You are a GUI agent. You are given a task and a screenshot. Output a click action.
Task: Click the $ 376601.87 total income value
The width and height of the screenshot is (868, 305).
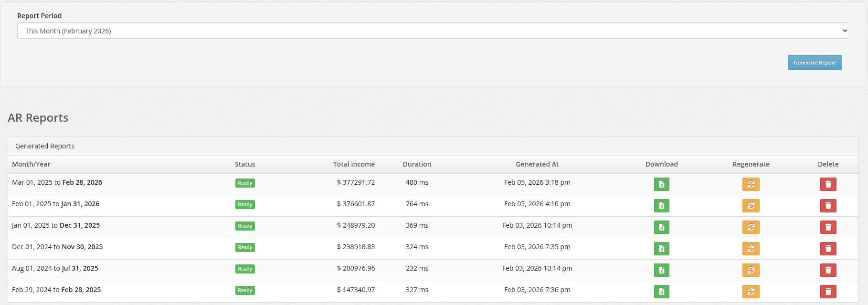(x=356, y=204)
